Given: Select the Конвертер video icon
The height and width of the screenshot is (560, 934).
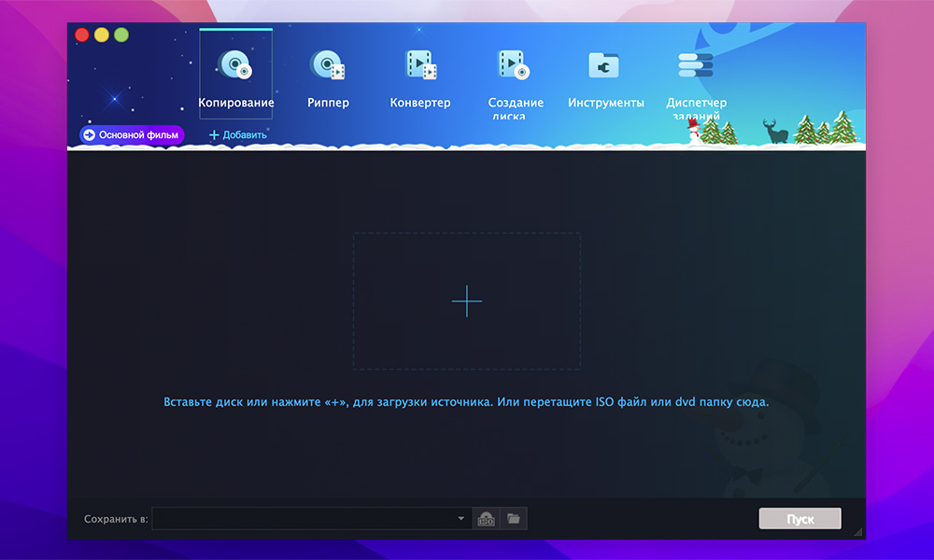Looking at the screenshot, I should (420, 65).
